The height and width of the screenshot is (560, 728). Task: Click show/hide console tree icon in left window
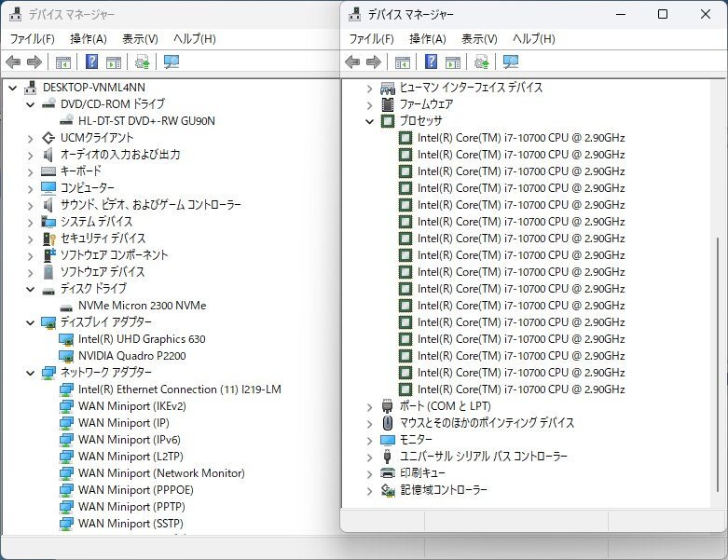pyautogui.click(x=63, y=62)
